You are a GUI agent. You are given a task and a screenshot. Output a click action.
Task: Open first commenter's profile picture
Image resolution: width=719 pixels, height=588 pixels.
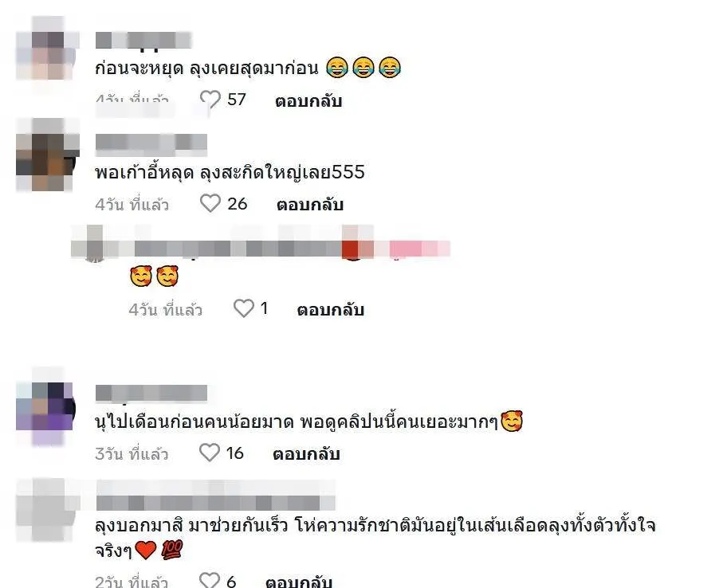point(47,48)
